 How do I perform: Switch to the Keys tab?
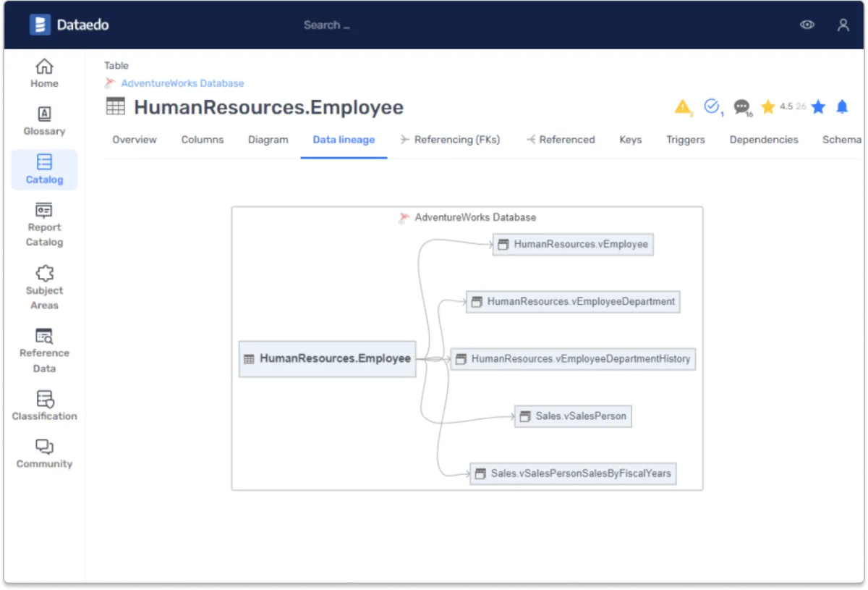(x=631, y=140)
